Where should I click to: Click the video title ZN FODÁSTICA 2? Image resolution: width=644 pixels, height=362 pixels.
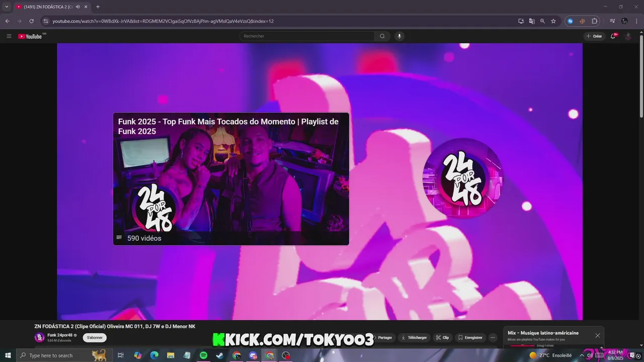click(x=115, y=326)
